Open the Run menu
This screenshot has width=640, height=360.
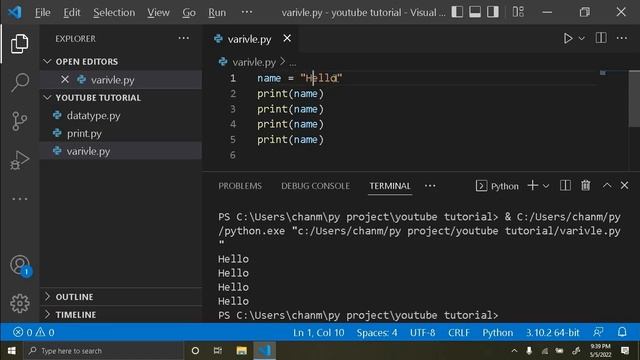tap(217, 12)
